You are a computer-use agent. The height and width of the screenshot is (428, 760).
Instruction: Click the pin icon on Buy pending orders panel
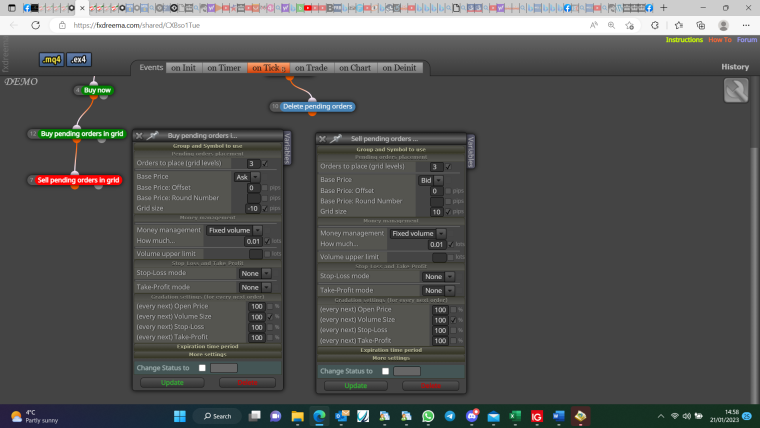tap(153, 135)
